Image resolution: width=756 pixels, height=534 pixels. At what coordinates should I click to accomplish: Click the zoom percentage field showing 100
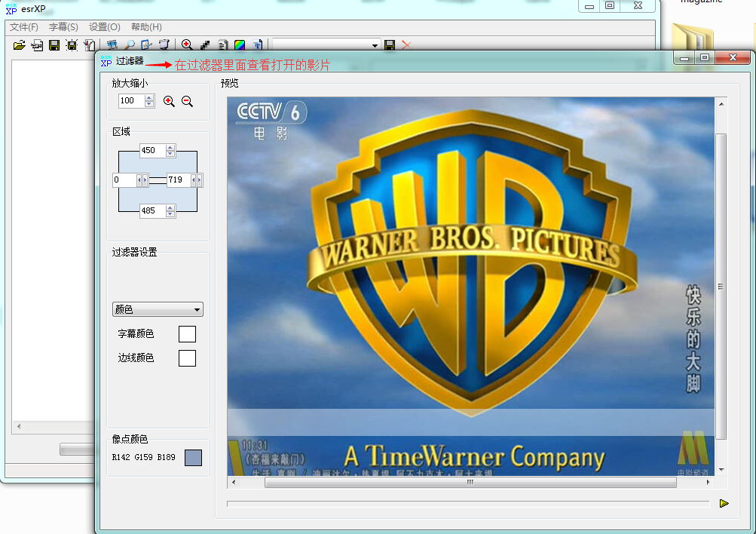(132, 101)
